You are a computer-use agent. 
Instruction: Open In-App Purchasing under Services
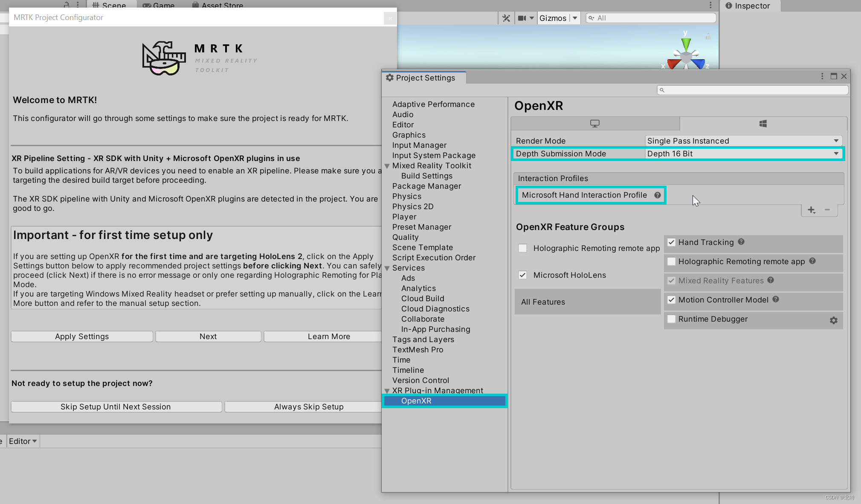coord(436,329)
